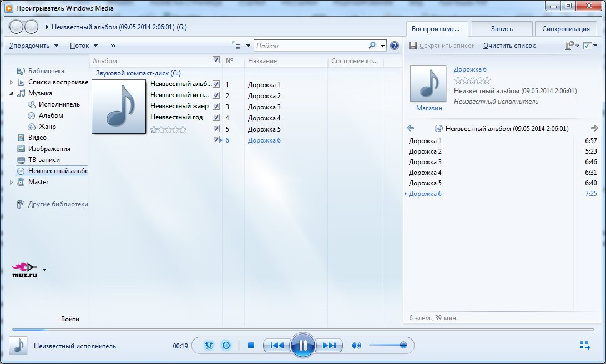Click the stop playback button
Viewport: 606px width, 364px height.
point(251,346)
